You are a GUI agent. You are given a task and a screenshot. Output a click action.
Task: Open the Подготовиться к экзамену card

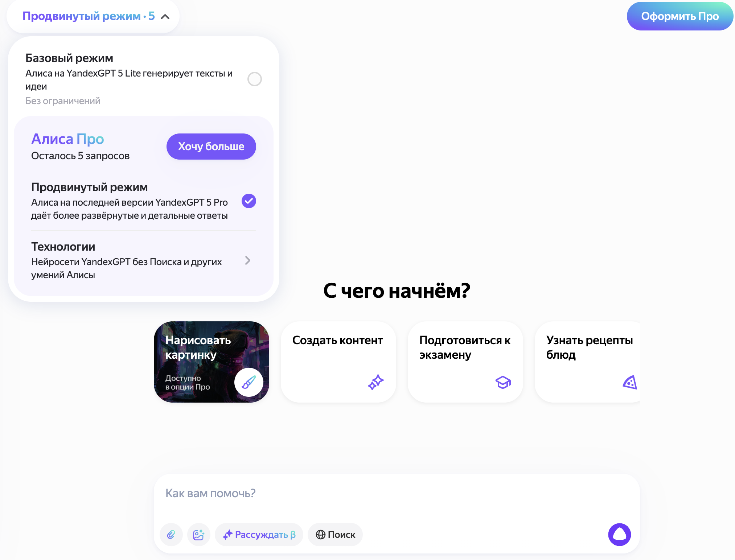point(465,362)
